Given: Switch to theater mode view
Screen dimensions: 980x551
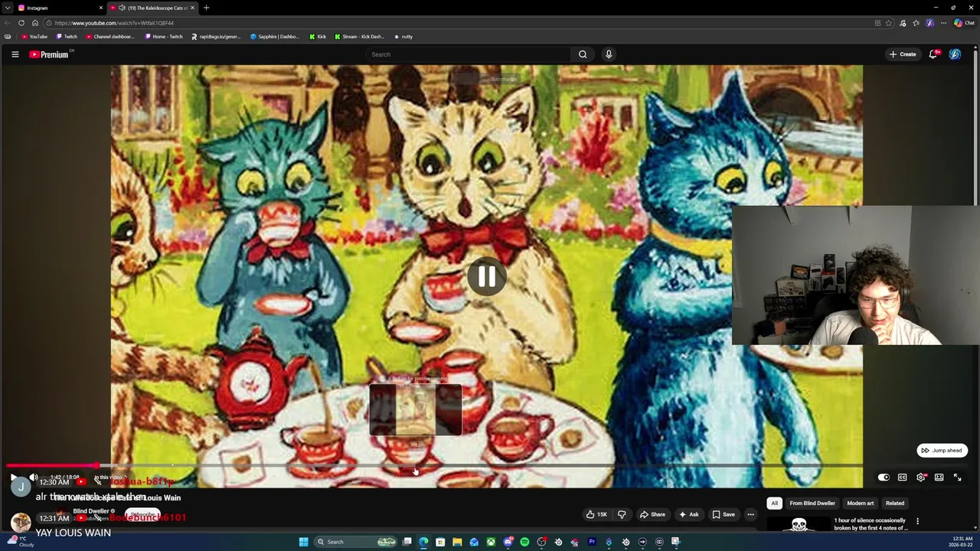Looking at the screenshot, I should tap(939, 478).
